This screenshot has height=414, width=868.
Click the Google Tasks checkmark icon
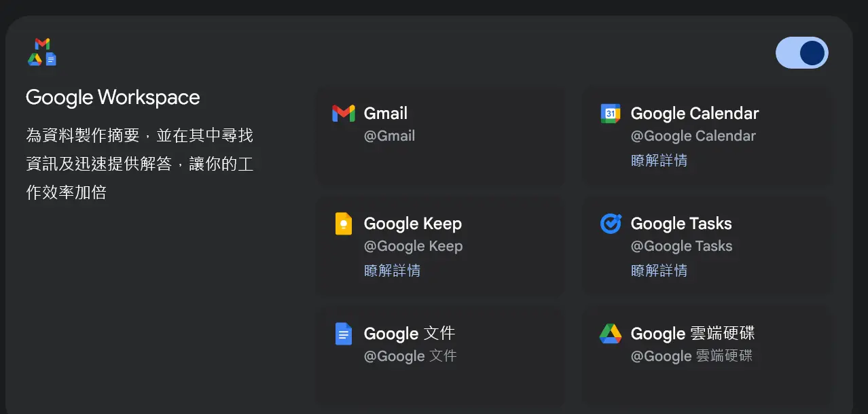tap(611, 224)
